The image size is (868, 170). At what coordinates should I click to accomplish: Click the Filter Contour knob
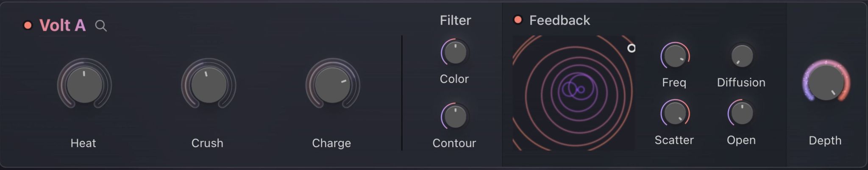coord(455,117)
